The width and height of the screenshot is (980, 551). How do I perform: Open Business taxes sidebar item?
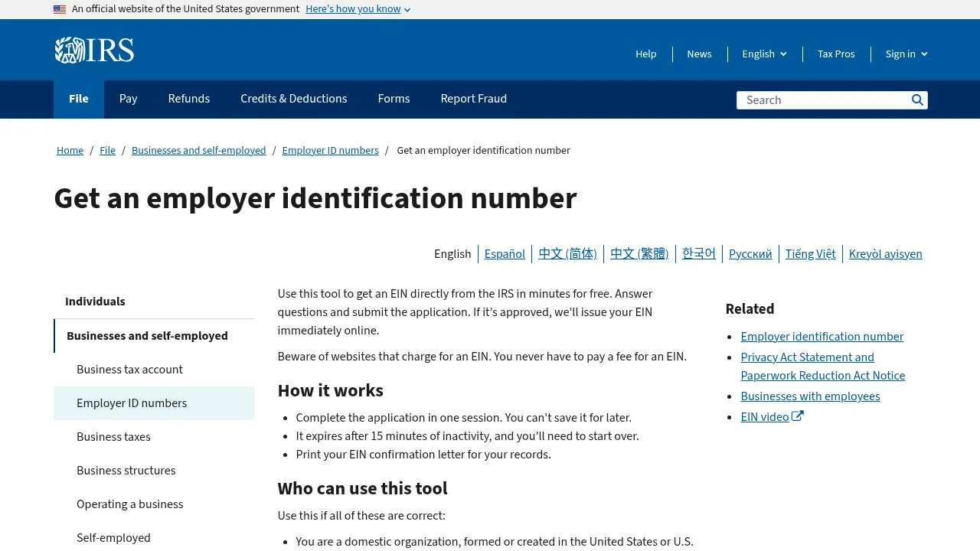(154, 437)
